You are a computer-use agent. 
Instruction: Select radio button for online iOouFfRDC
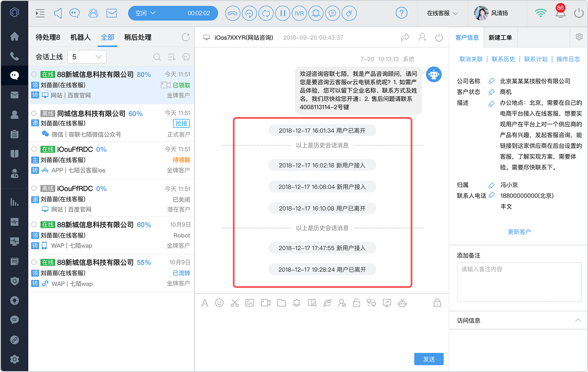34,149
